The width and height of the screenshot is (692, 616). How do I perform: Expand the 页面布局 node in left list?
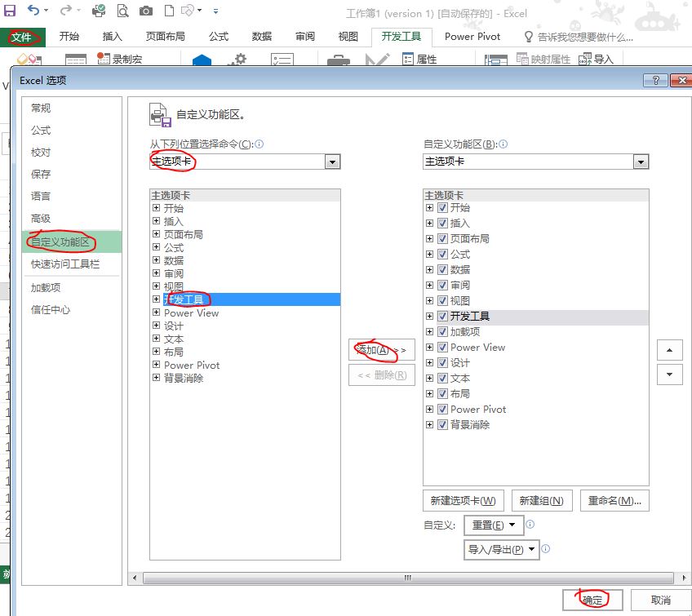pos(156,235)
